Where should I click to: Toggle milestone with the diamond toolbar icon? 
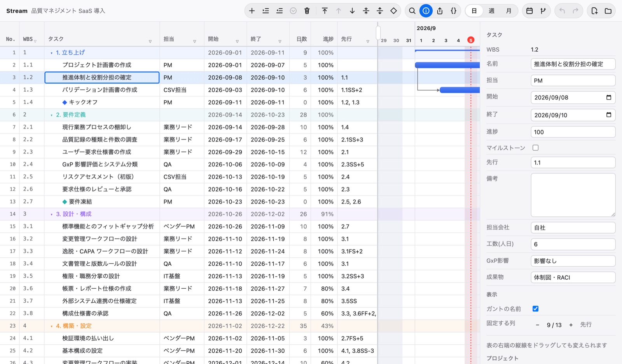point(394,11)
